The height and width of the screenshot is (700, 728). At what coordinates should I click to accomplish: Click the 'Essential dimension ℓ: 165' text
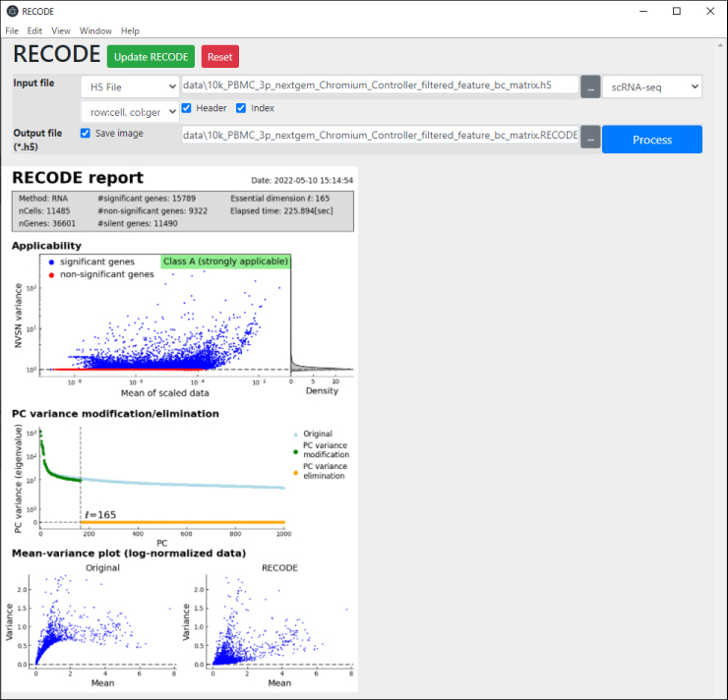[x=280, y=198]
